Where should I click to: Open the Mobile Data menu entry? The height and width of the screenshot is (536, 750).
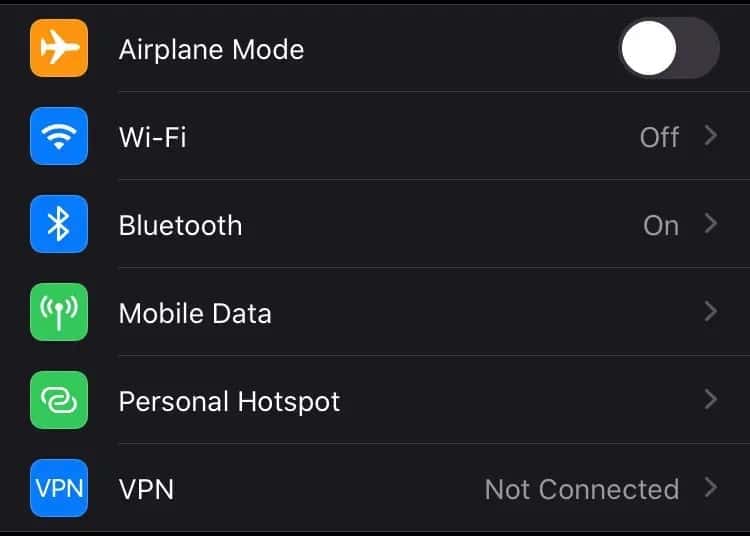[x=375, y=312]
